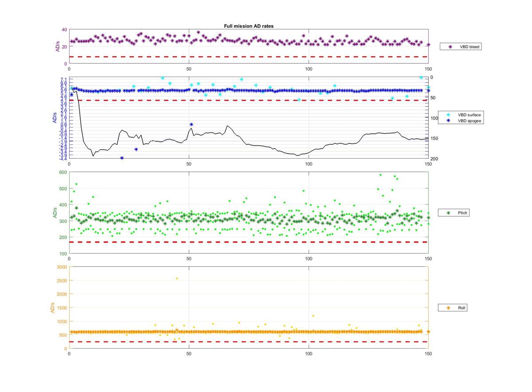Click the dark blue star in VBD apogee legend
532x392 pixels.
[448, 120]
